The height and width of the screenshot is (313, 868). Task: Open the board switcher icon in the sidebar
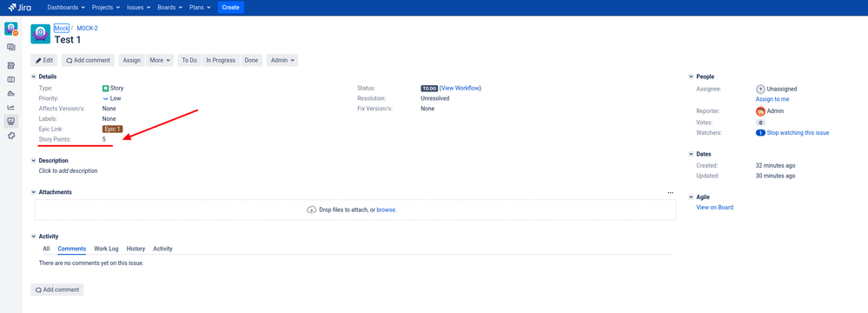pyautogui.click(x=11, y=48)
